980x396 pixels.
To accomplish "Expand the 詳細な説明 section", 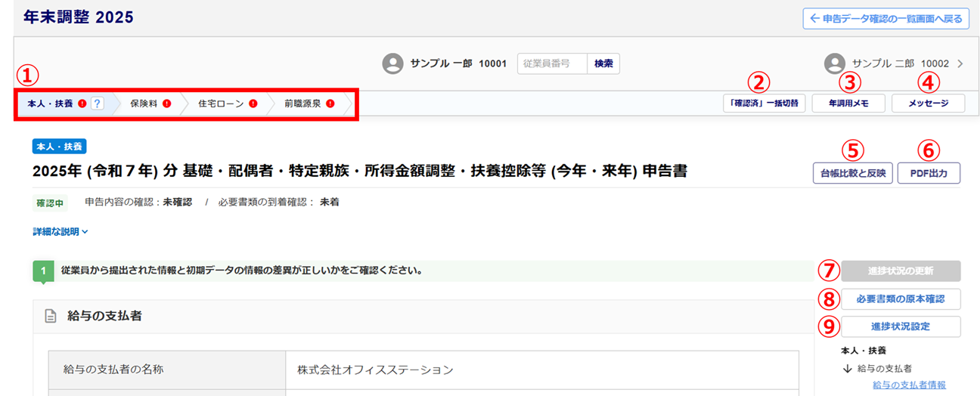I will pos(61,232).
